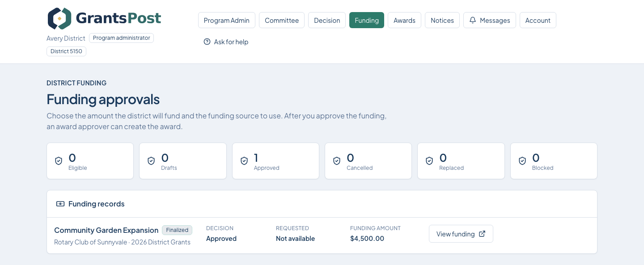Click the Program administrator role badge

pyautogui.click(x=122, y=38)
